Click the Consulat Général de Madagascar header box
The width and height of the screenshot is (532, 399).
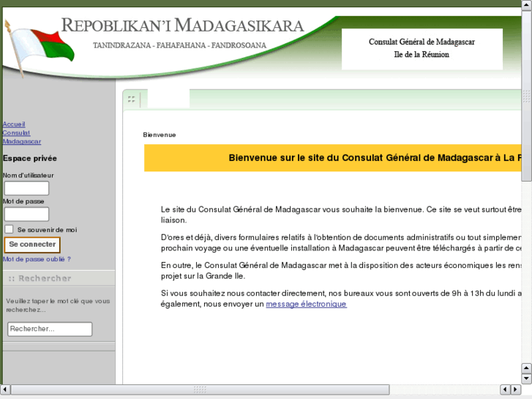[422, 49]
